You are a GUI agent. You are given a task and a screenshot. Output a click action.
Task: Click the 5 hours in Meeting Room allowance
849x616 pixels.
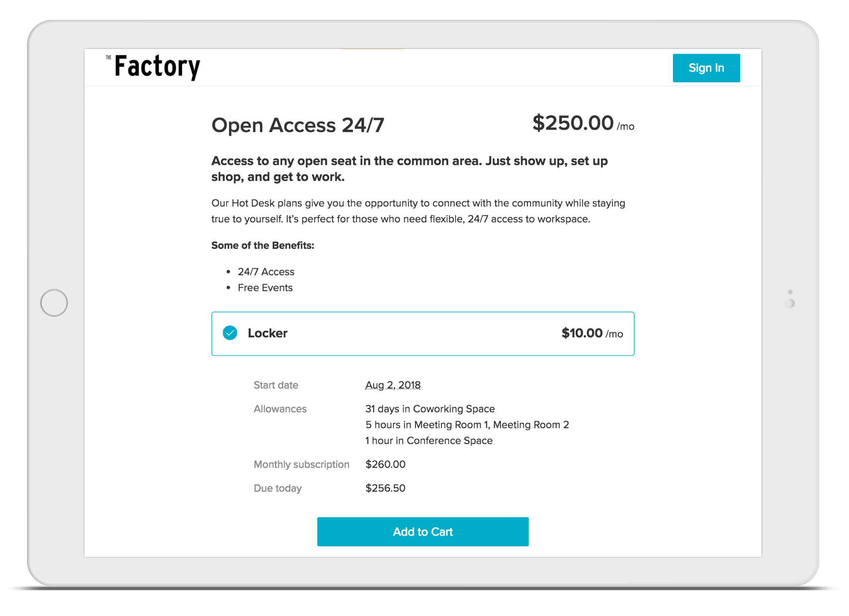467,425
